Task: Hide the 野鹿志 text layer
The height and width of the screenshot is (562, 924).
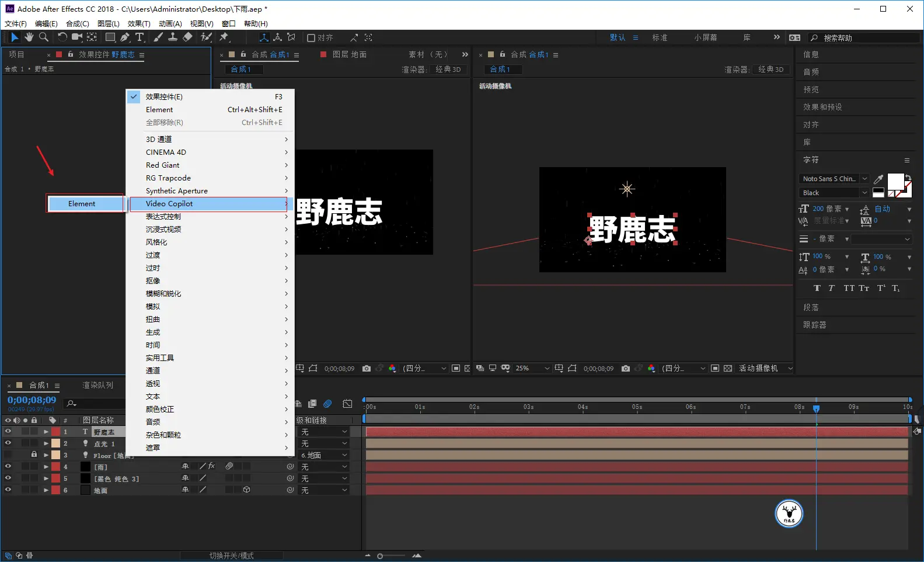Action: 8,432
